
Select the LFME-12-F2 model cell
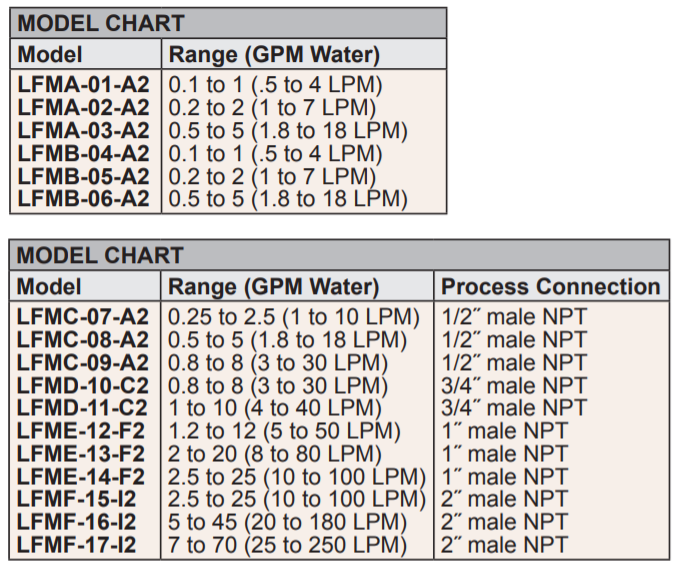(x=84, y=431)
